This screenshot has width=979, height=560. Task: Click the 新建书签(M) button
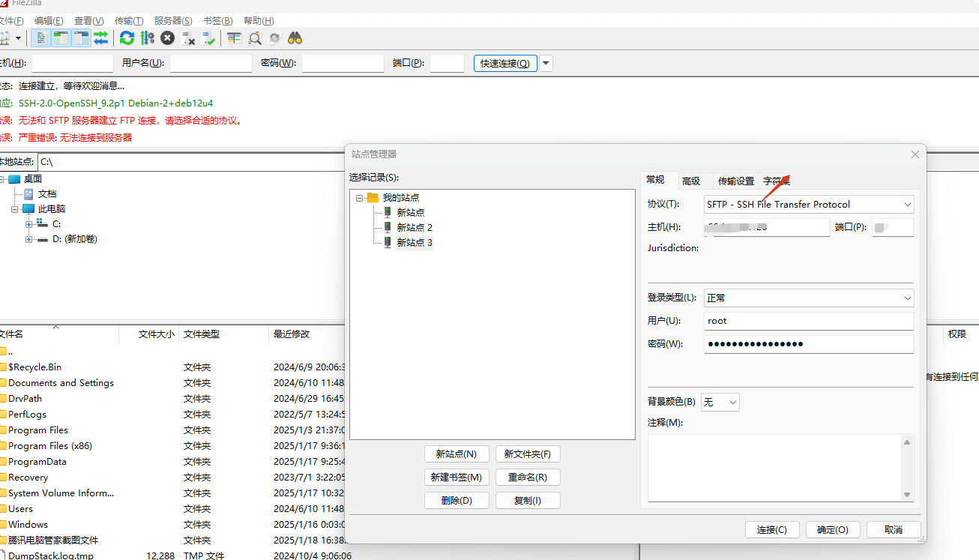tap(457, 478)
